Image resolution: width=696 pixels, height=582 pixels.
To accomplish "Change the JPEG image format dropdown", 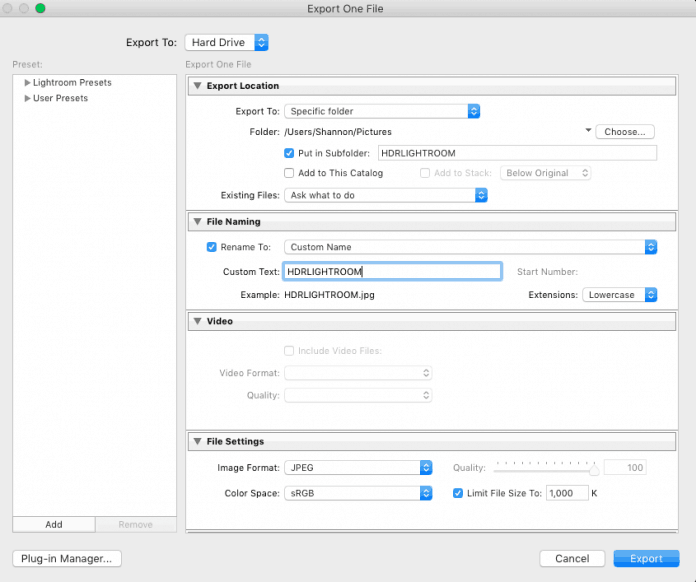I will 357,467.
